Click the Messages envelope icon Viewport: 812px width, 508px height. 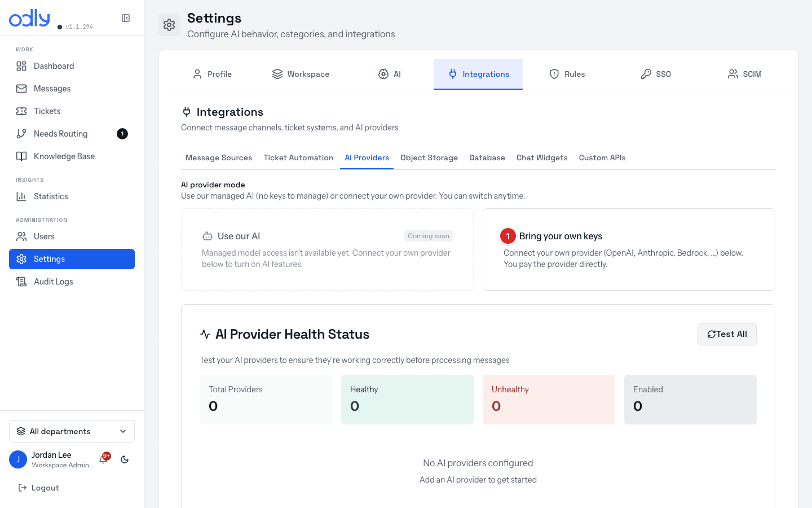pos(21,89)
